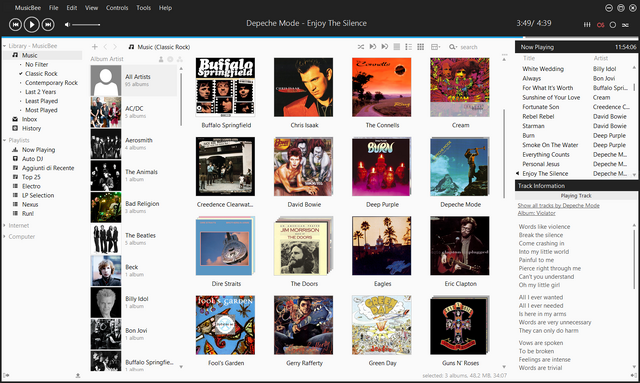Open the Now Playing playlist icon
This screenshot has width=640, height=383.
coord(15,149)
